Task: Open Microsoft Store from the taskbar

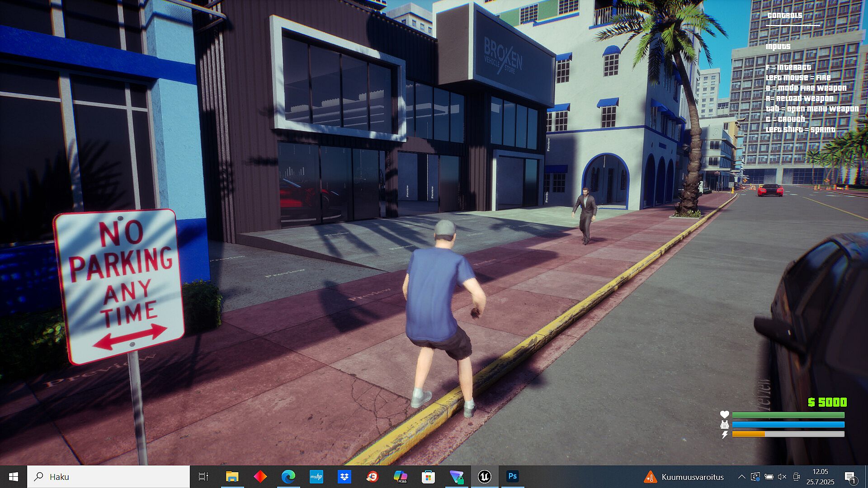Action: (x=428, y=477)
